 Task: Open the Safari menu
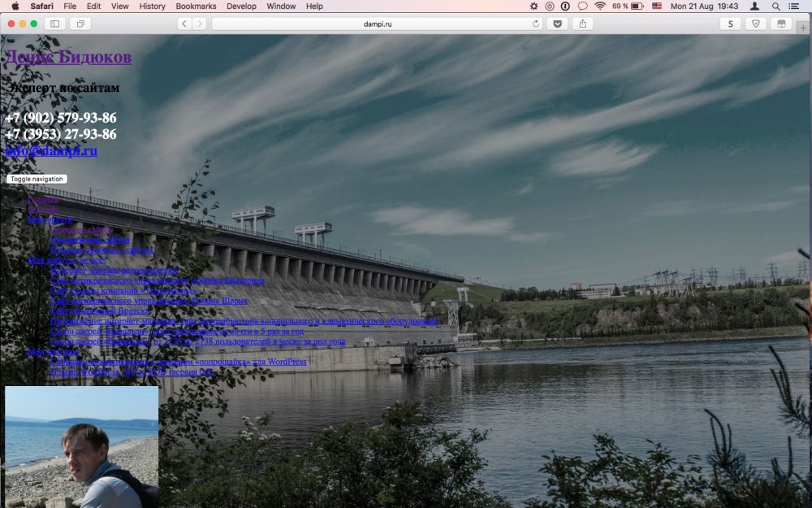[41, 7]
